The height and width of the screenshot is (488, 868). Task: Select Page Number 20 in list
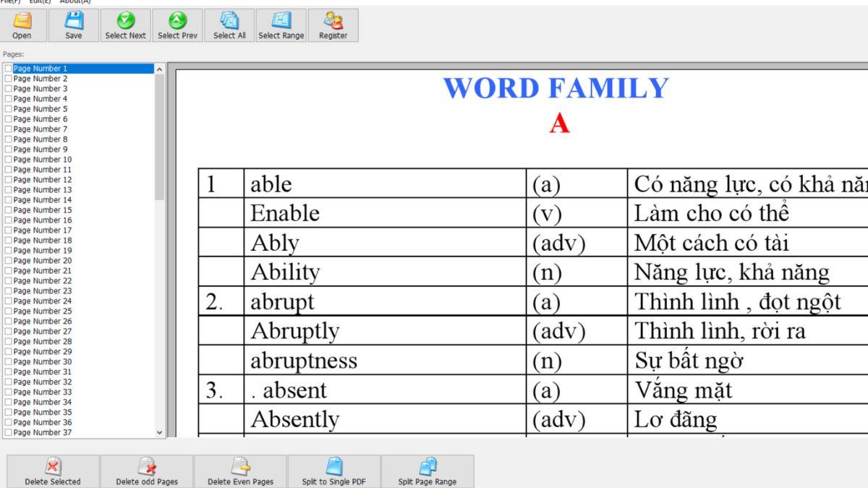[x=43, y=261]
